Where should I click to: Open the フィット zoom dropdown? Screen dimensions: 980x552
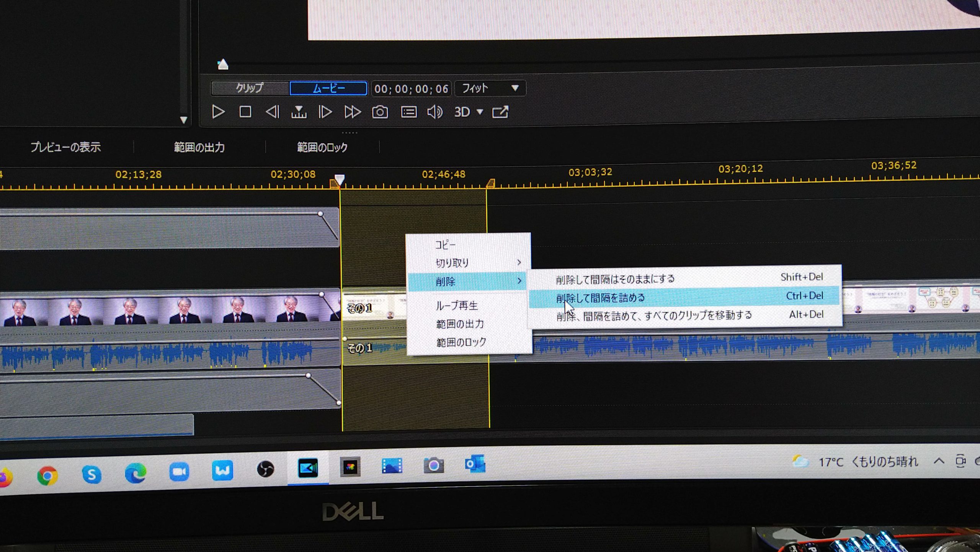[x=490, y=88]
